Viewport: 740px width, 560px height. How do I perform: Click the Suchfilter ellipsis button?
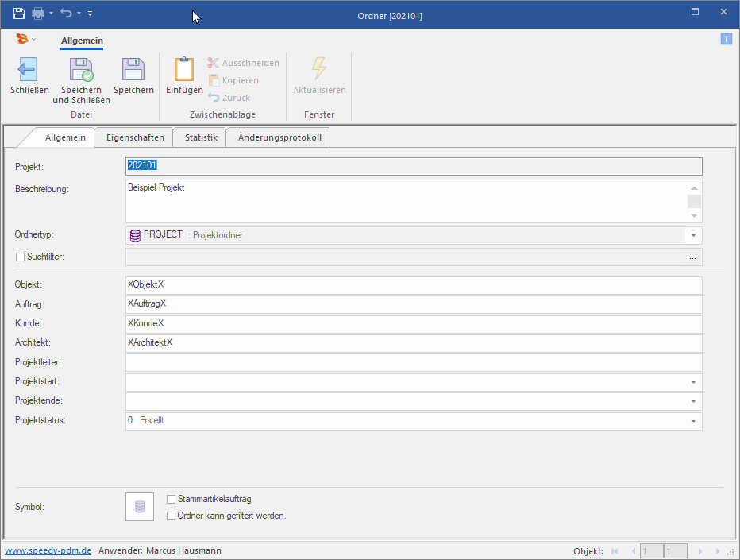click(692, 257)
